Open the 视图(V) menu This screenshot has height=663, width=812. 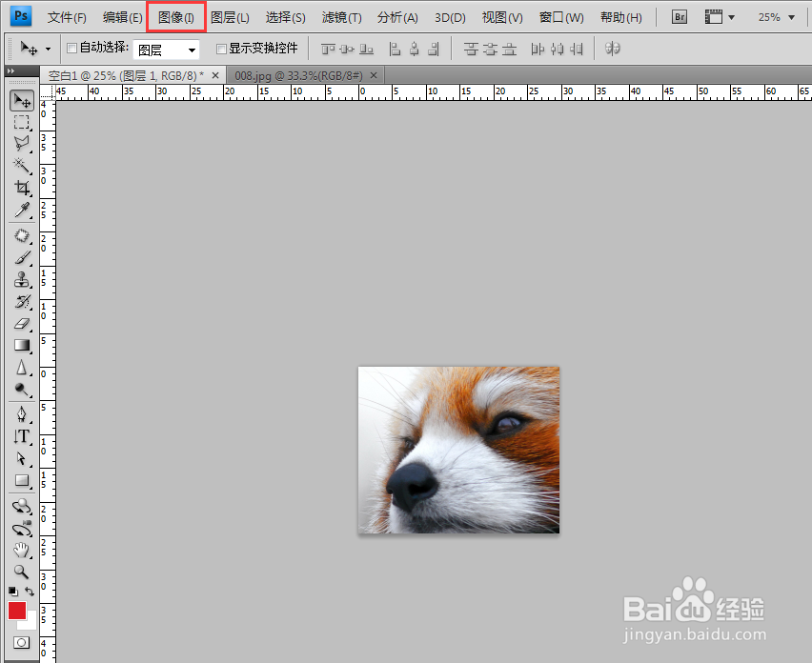(502, 17)
